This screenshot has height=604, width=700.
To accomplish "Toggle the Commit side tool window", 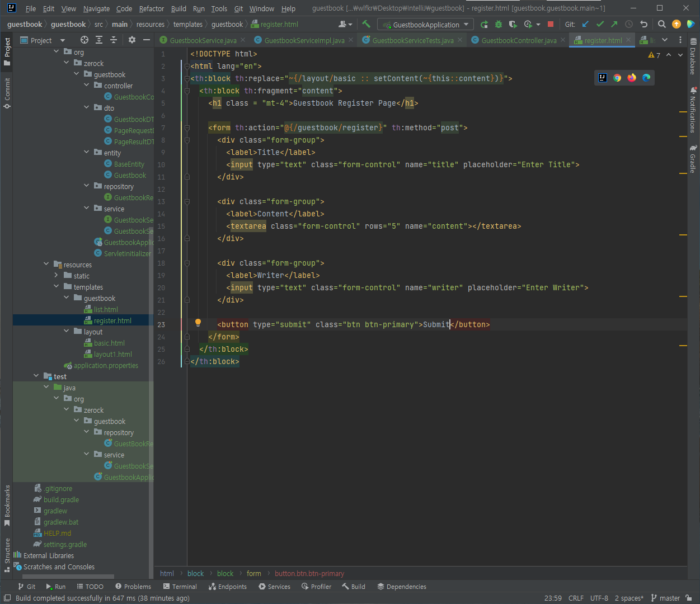I will [7, 93].
